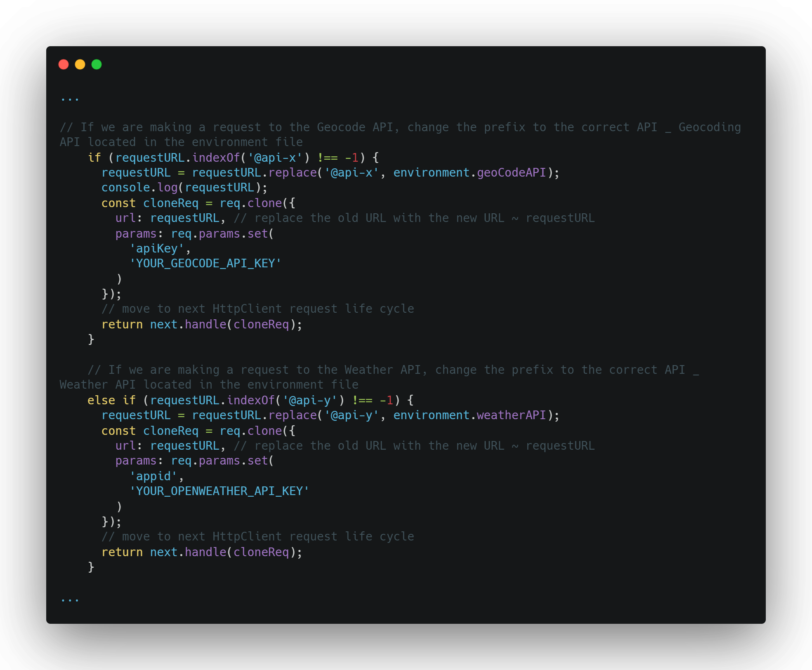
Task: Click the first 'return next.handle' line
Action: [202, 324]
